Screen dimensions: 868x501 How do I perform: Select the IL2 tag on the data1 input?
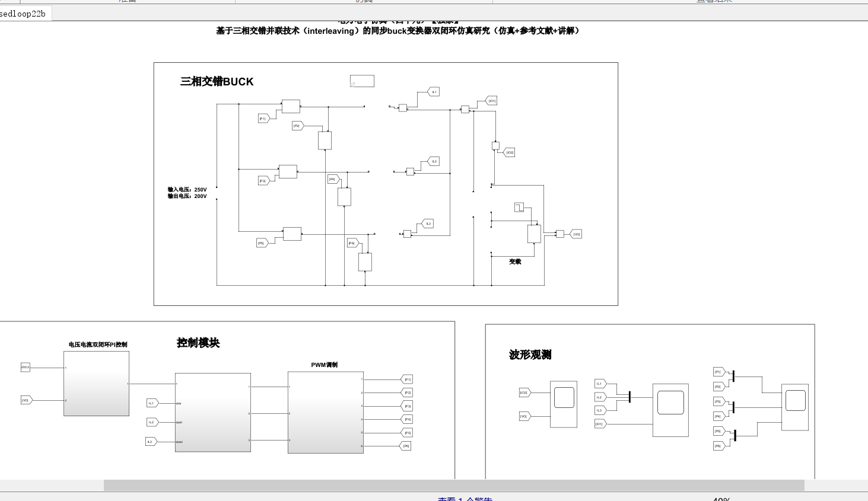(x=152, y=422)
